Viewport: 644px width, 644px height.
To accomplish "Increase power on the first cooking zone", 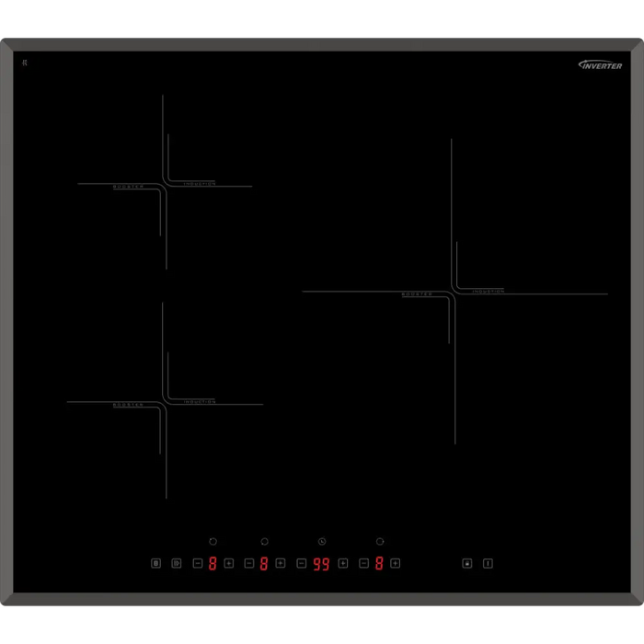I will click(x=229, y=563).
